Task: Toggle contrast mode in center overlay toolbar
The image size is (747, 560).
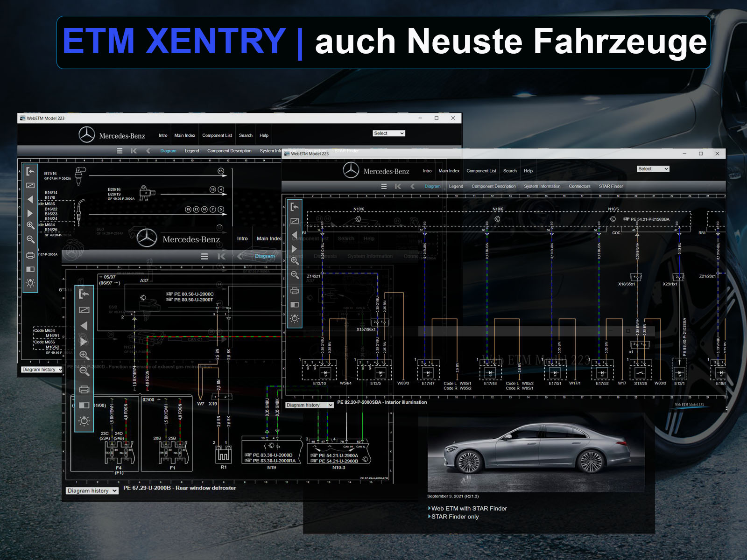Action: [84, 405]
